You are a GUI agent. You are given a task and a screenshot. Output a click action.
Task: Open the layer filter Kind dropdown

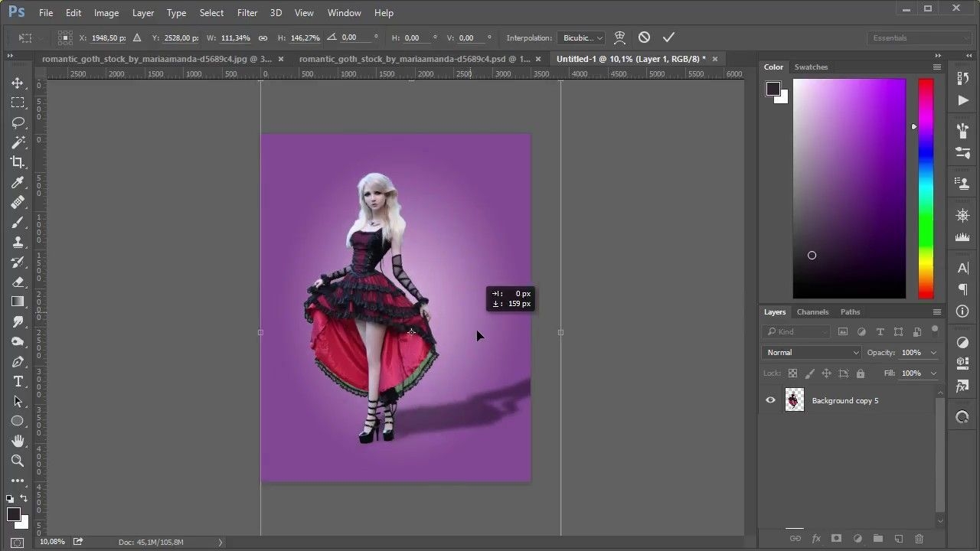coord(796,332)
